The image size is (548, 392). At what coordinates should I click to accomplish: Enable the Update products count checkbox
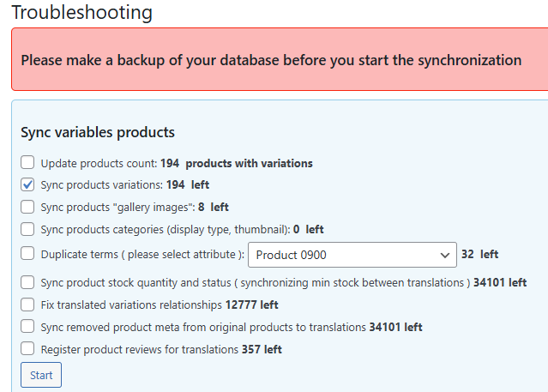point(27,163)
